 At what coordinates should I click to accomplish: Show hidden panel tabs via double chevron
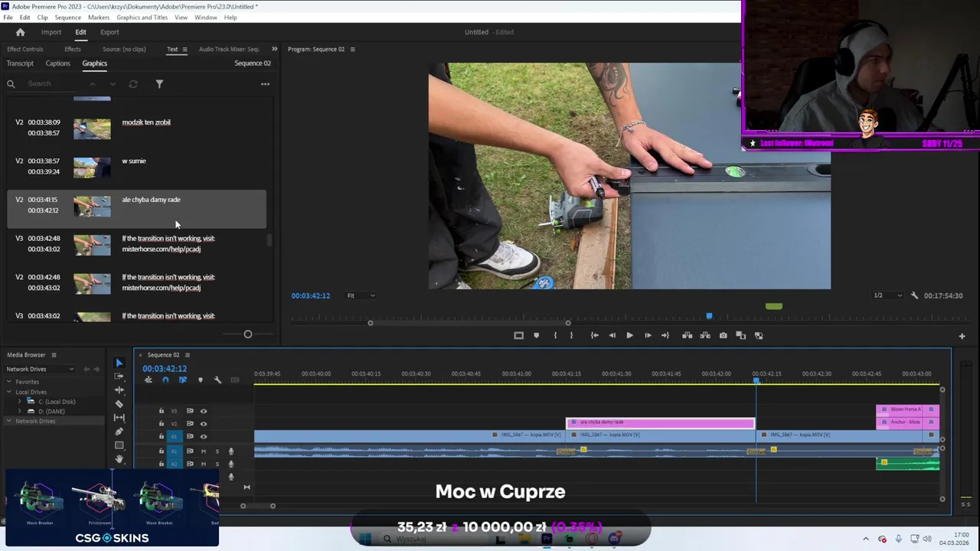coord(274,49)
